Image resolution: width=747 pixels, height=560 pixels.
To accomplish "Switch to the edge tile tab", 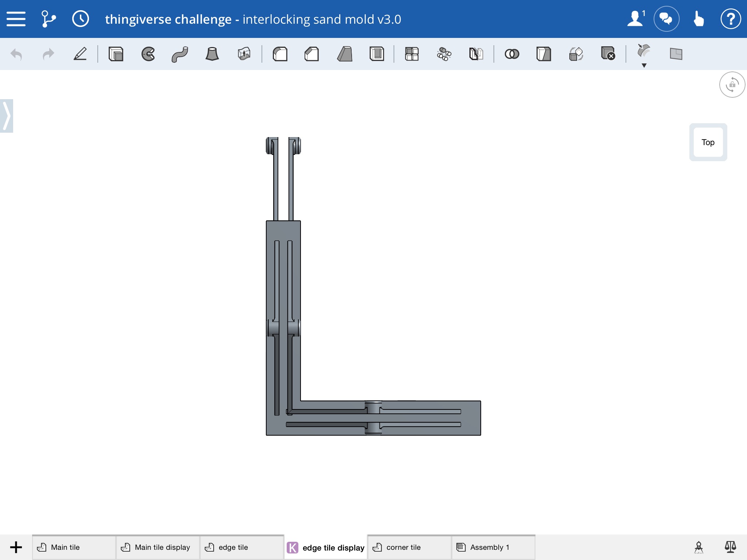I will coord(242,547).
